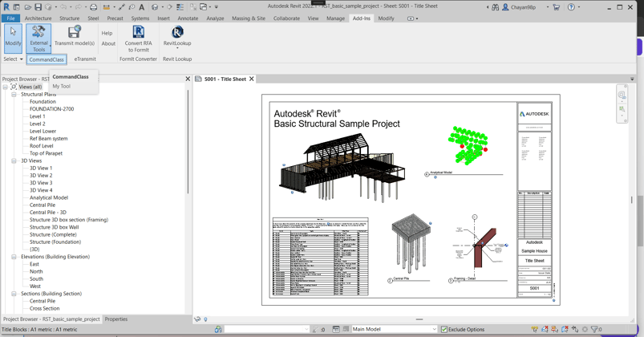Open the Cross Section view
Viewport: 644px width, 337px height.
tap(44, 309)
